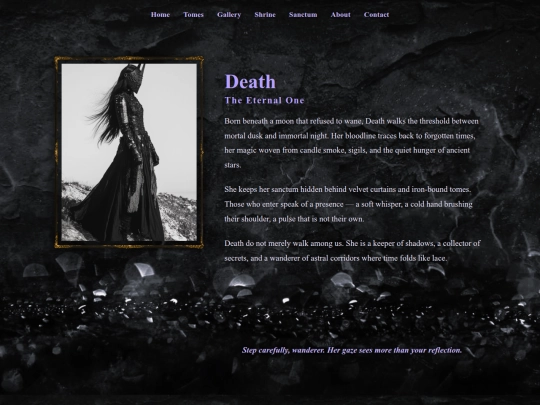Click the framed portrait of Death

129,152
